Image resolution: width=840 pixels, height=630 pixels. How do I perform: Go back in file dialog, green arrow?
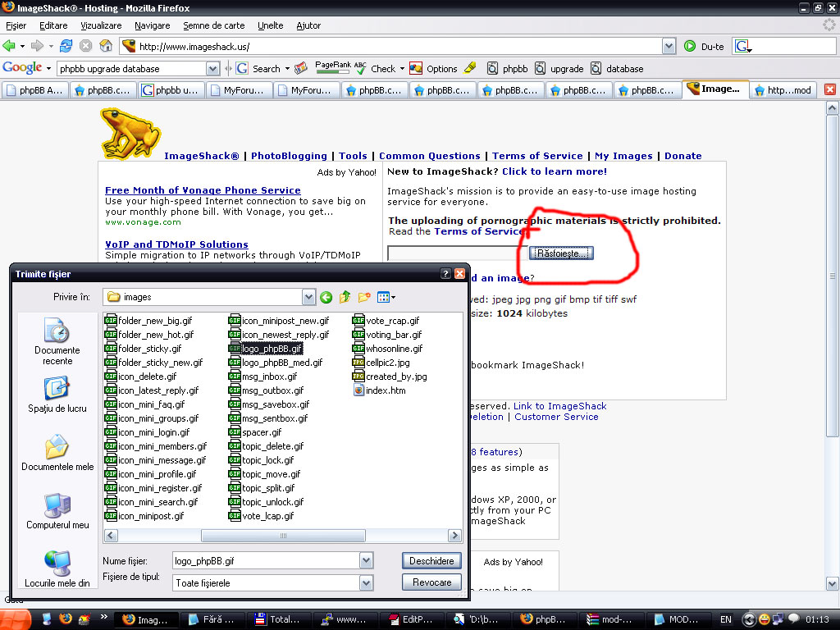pyautogui.click(x=326, y=297)
